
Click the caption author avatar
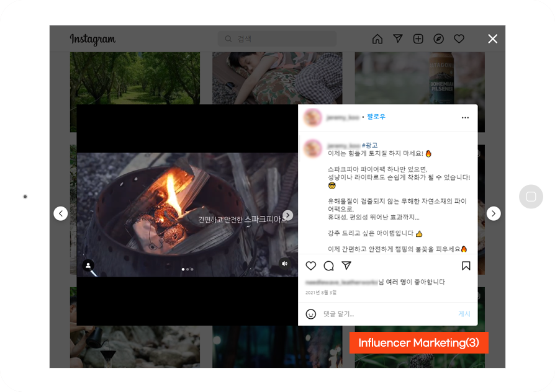pyautogui.click(x=312, y=148)
